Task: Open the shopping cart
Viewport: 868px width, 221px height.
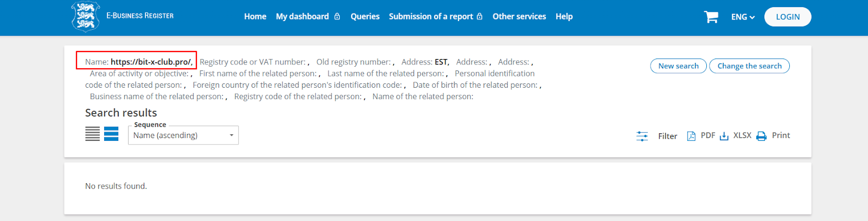Action: click(711, 17)
